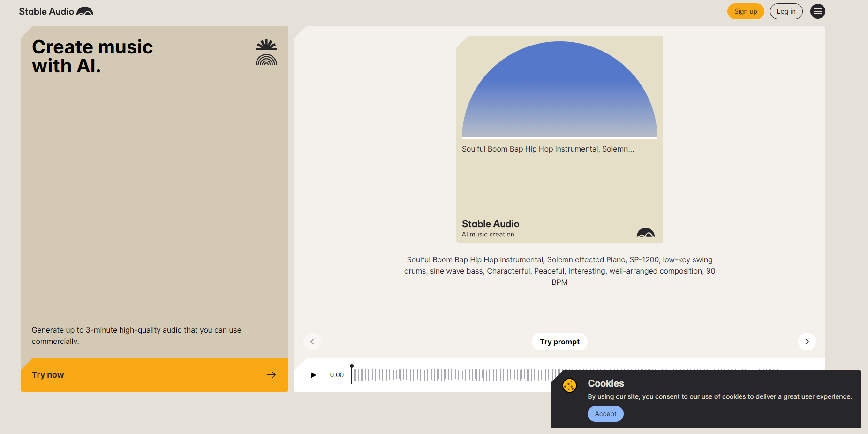Click the full prompt description text
The width and height of the screenshot is (868, 434).
click(x=559, y=271)
